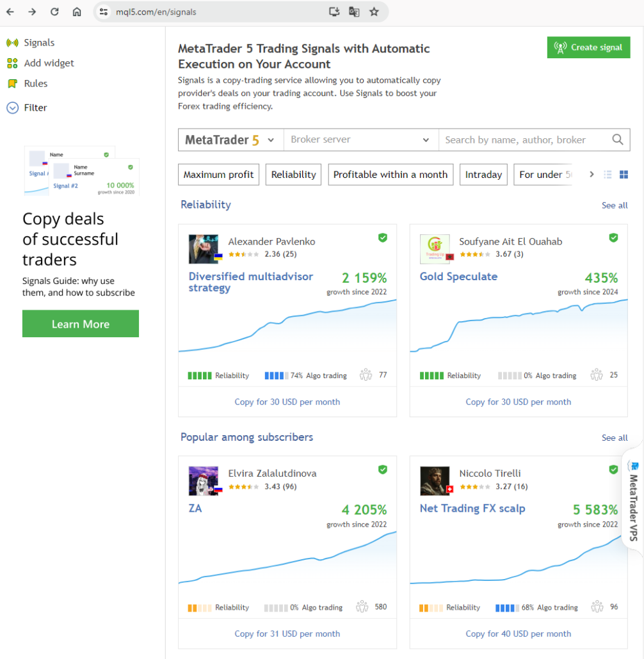Expand the Filter section

[x=35, y=107]
